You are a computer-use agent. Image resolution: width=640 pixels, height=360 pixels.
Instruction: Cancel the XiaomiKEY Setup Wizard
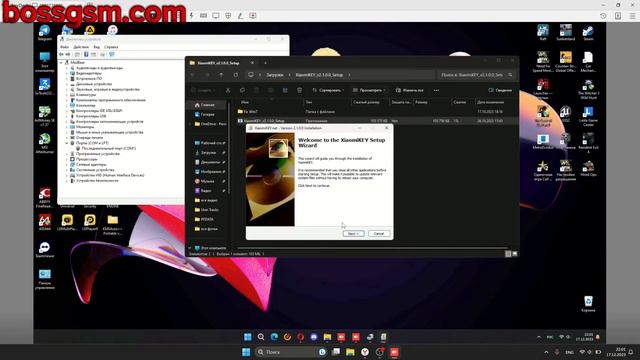click(x=379, y=233)
